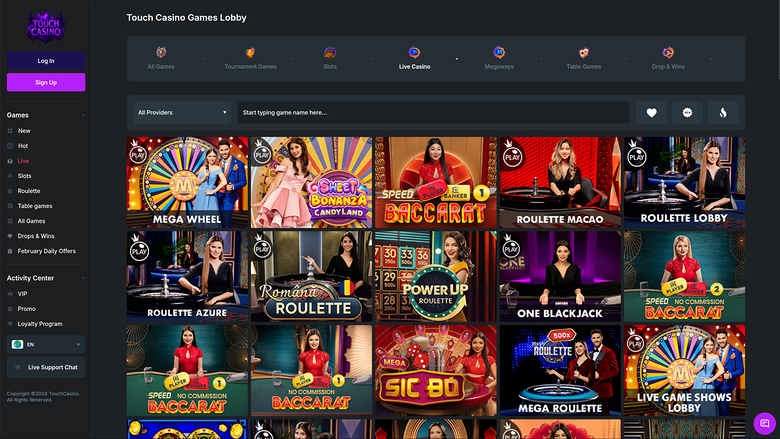780x439 pixels.
Task: Click the Promo sidebar text
Action: pos(26,309)
